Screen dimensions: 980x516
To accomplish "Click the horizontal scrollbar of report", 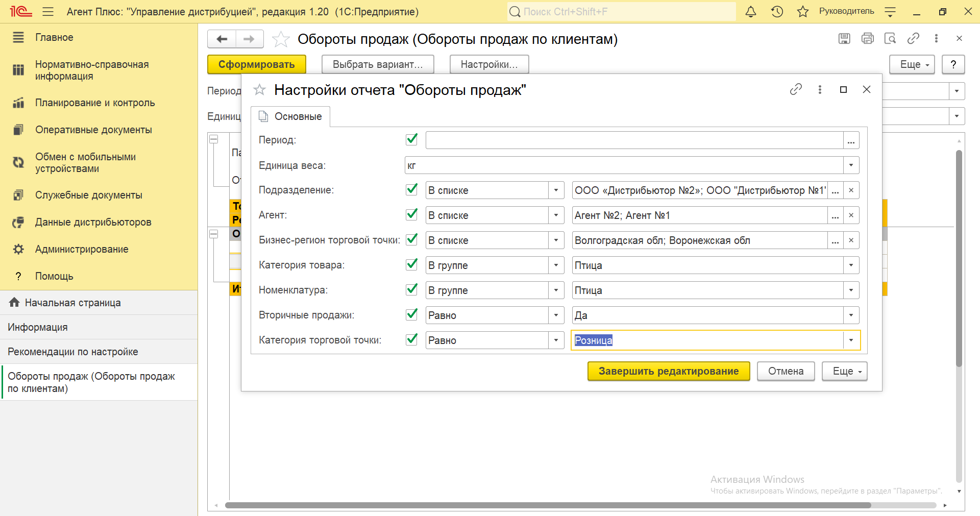I will point(548,505).
